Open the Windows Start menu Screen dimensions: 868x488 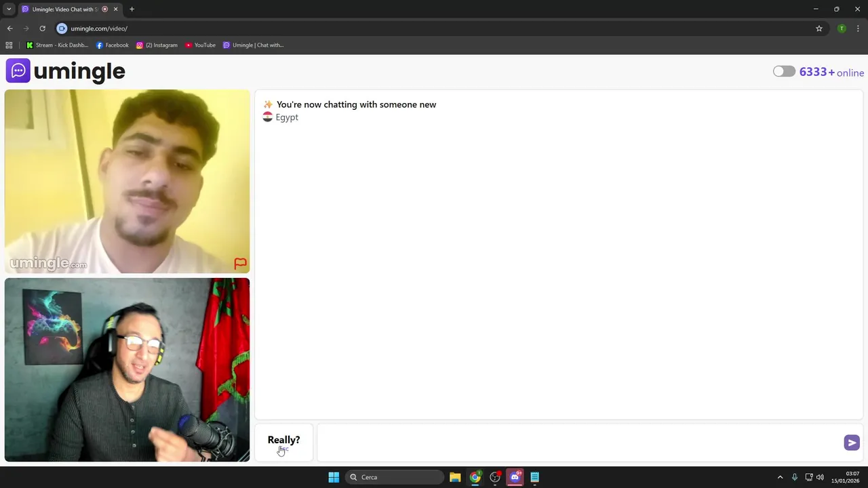pyautogui.click(x=334, y=477)
